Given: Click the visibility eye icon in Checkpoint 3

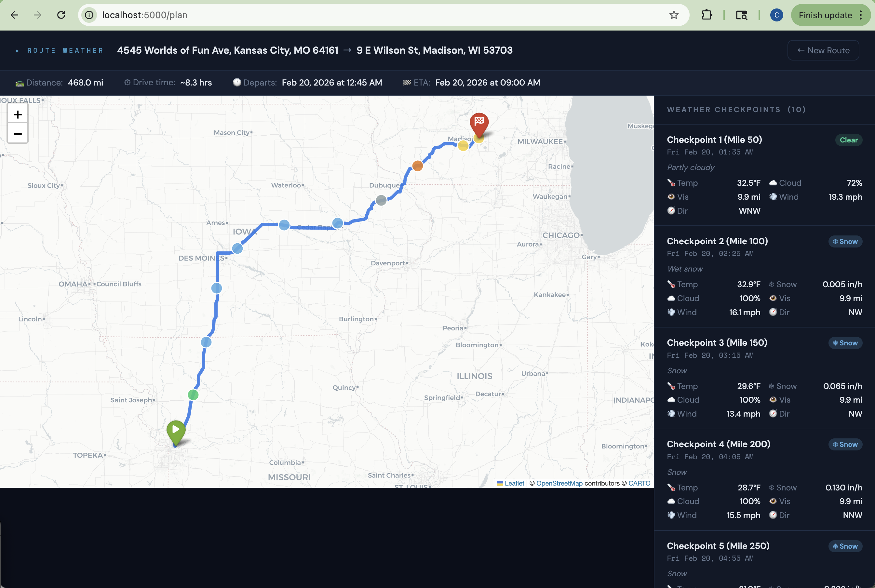Looking at the screenshot, I should [x=774, y=400].
